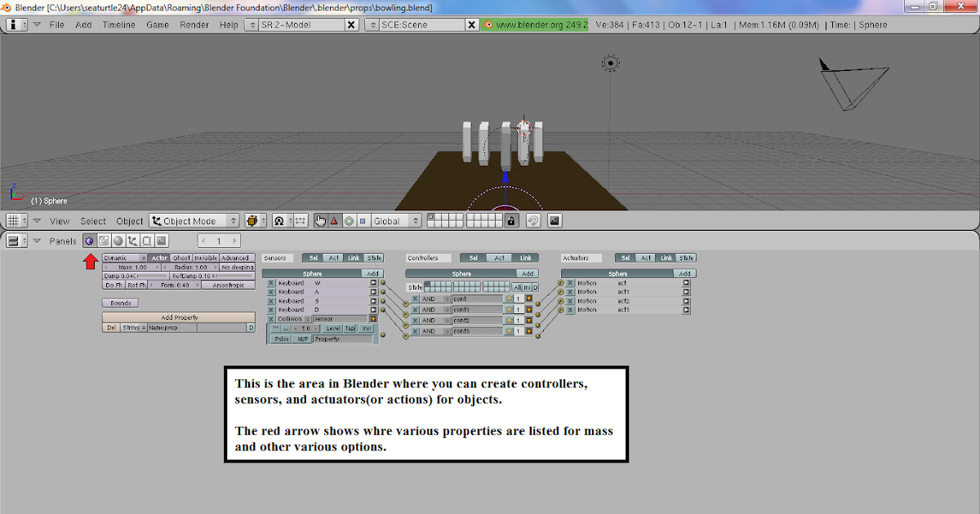Enable the Ghost option
The width and height of the screenshot is (980, 514).
click(181, 257)
